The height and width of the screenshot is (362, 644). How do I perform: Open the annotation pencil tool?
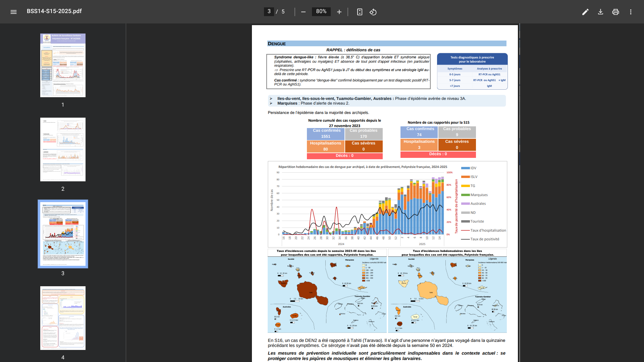pos(585,12)
